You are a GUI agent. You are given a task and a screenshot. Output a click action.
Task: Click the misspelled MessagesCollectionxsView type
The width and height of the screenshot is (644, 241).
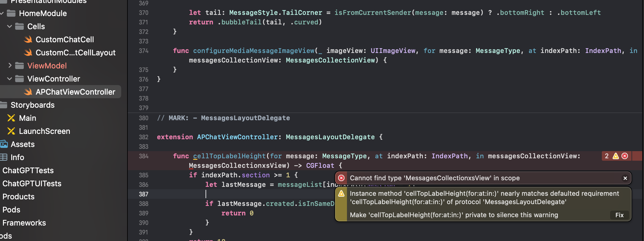coord(237,166)
